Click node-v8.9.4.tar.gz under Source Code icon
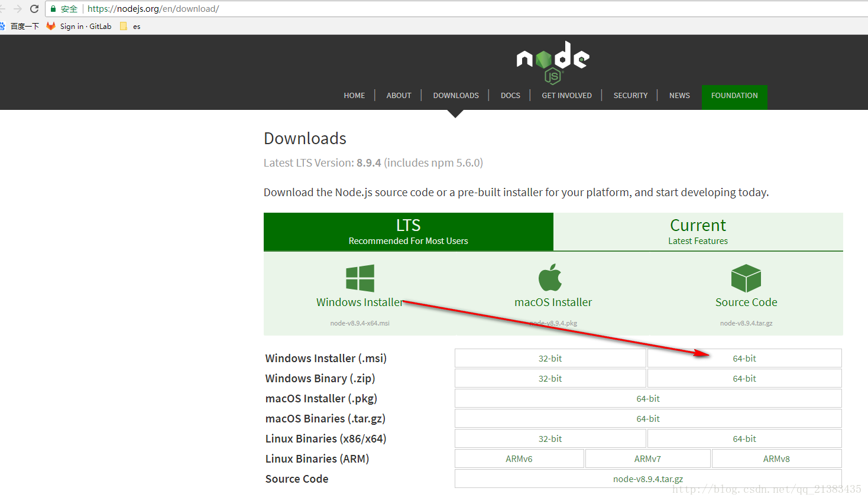This screenshot has width=868, height=501. 746,323
